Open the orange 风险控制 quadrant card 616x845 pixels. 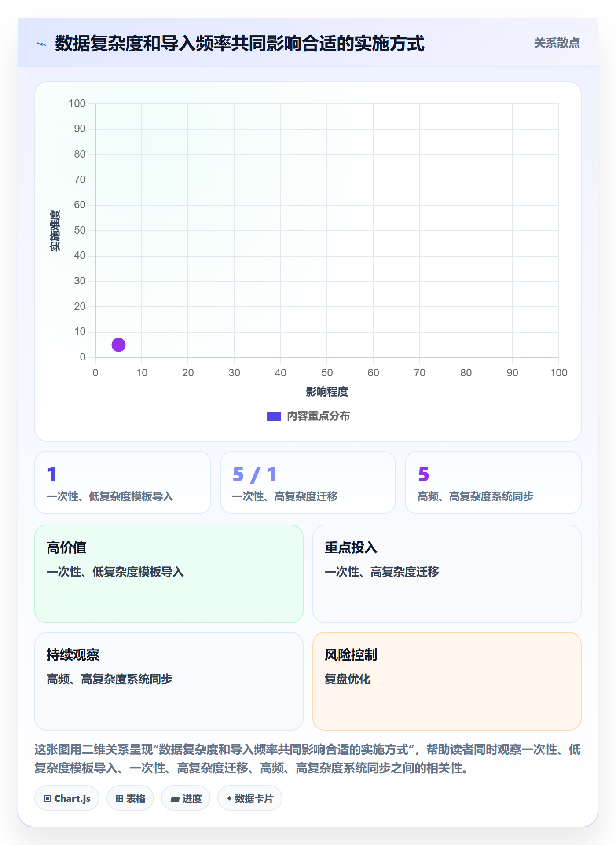[x=447, y=681]
